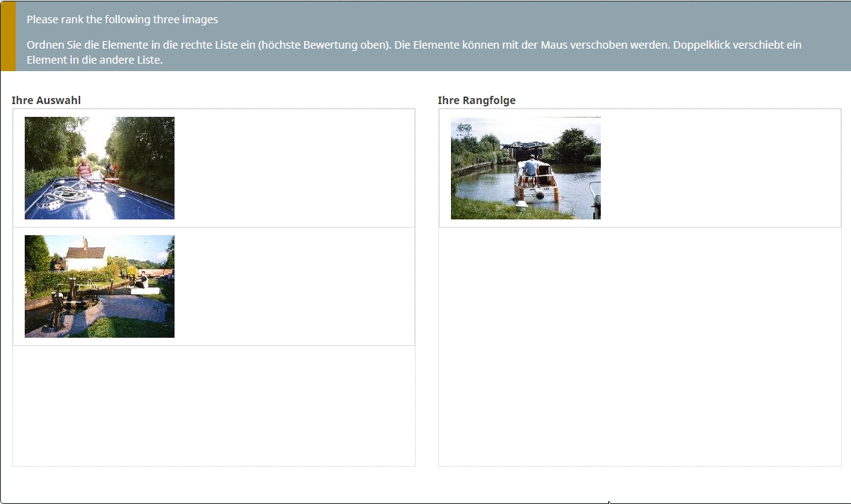Image resolution: width=851 pixels, height=504 pixels.
Task: Click the 'Ihre Rangfolge' list heading
Action: tap(476, 100)
